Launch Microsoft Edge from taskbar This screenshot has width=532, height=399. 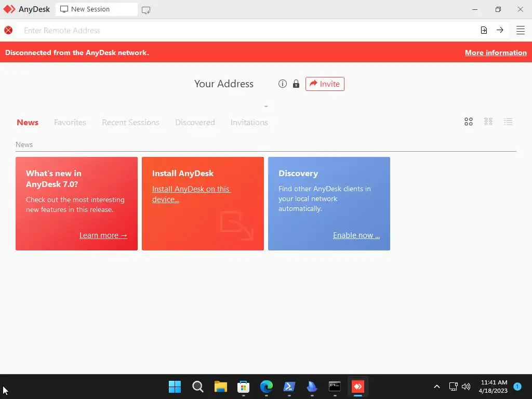[267, 387]
